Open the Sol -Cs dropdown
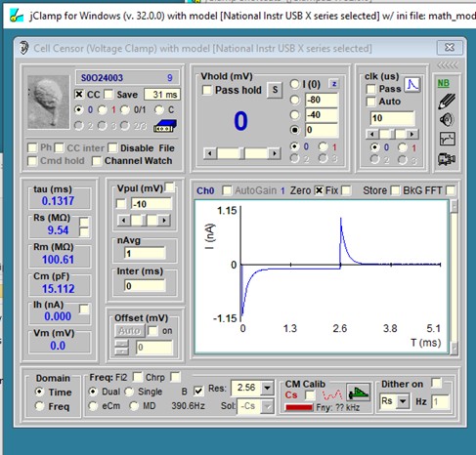This screenshot has height=455, width=476. pyautogui.click(x=268, y=406)
